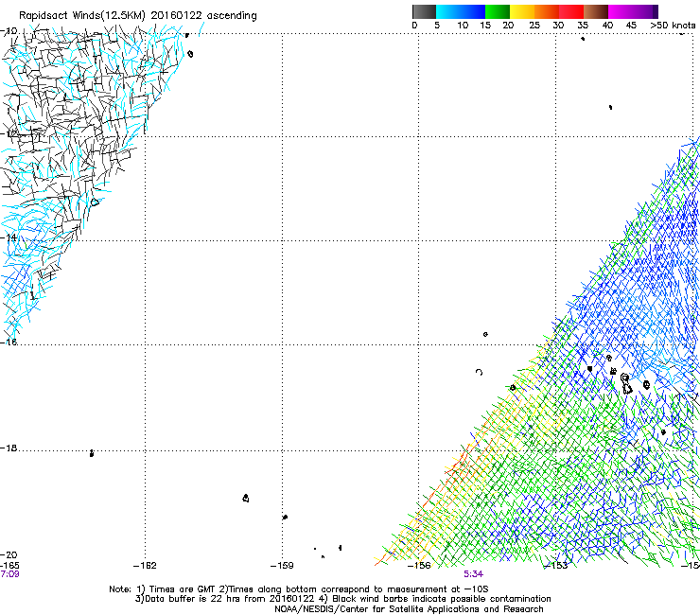The height and width of the screenshot is (615, 700).
Task: Click the '40' colorbar label
Action: click(607, 26)
